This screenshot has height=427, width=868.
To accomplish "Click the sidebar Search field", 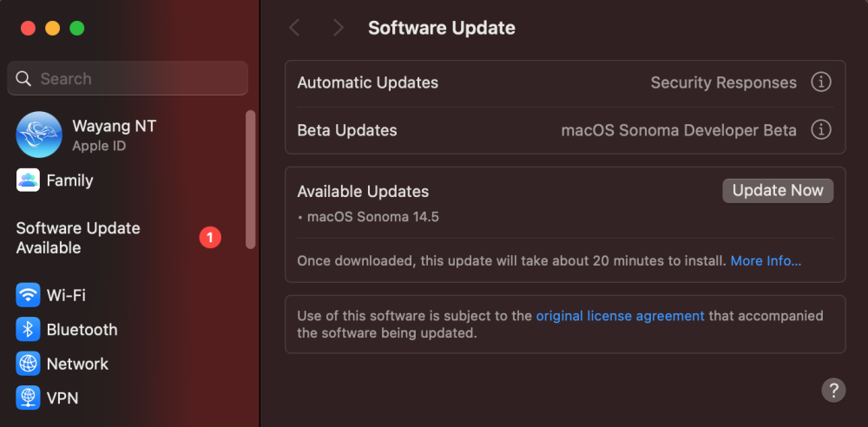I will click(x=128, y=78).
